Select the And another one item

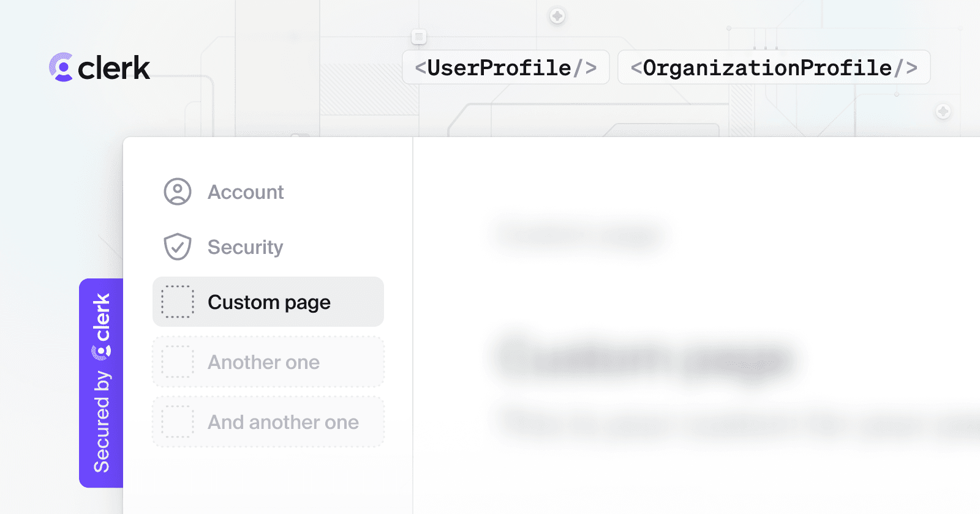(x=268, y=422)
